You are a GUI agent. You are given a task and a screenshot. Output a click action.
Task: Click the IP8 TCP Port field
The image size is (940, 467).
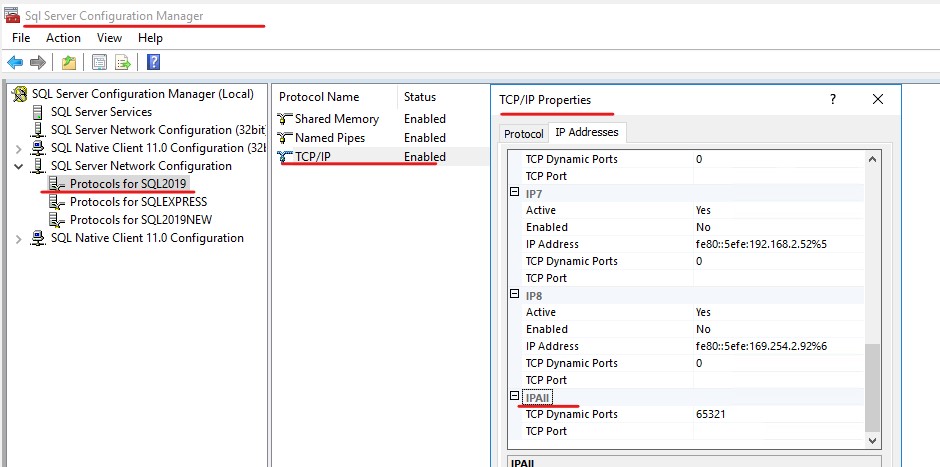[x=779, y=380]
